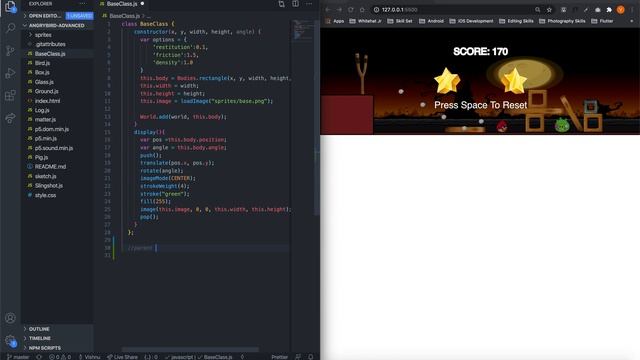The width and height of the screenshot is (640, 360).
Task: Open the Chrome extensions puzzle icon
Action: coord(609,10)
